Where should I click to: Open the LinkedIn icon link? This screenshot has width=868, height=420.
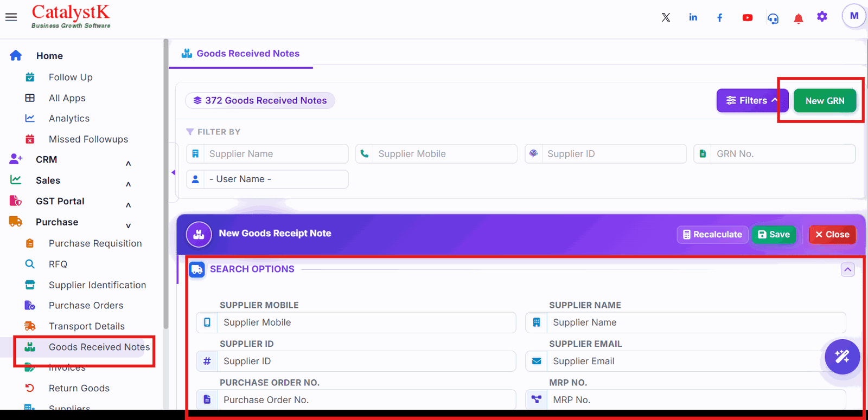693,17
